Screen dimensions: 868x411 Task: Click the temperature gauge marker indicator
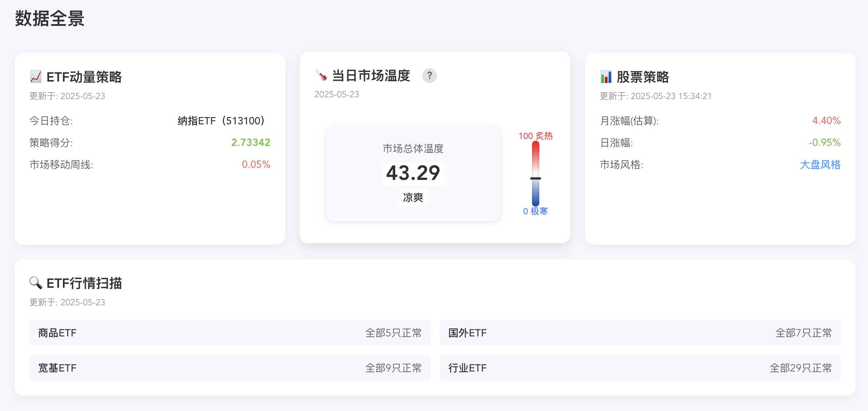535,178
